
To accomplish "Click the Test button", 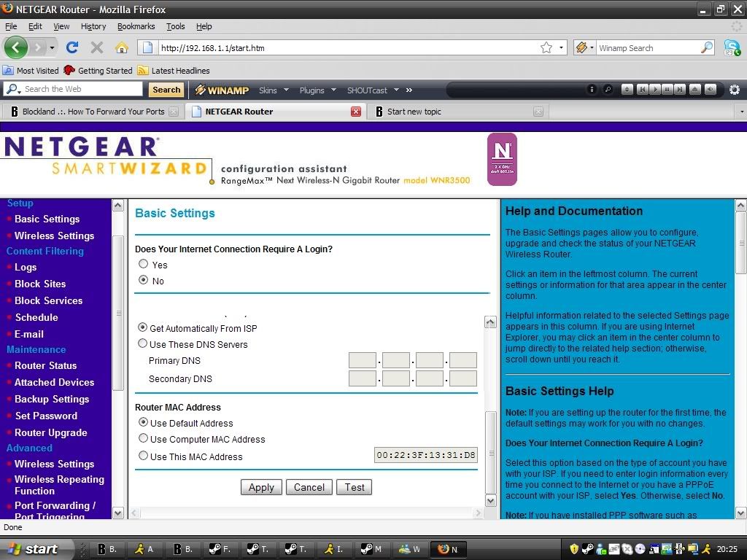I will coord(354,487).
